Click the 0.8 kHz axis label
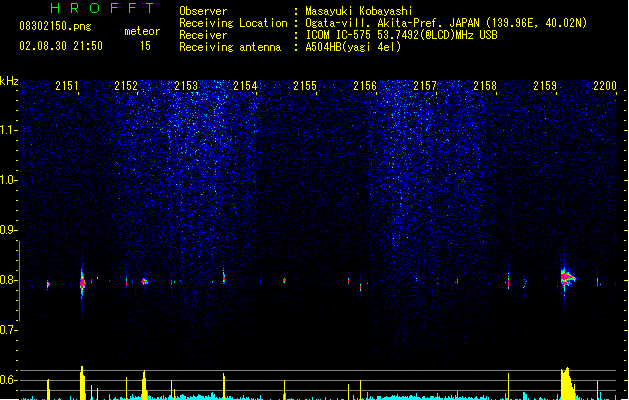 pos(8,280)
